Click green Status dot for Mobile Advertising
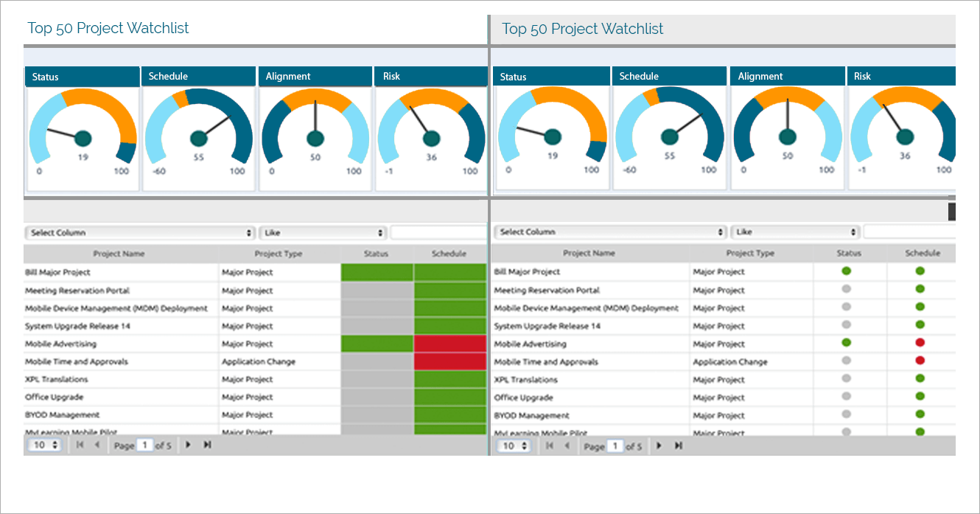Viewport: 980px width, 514px height. 846,343
